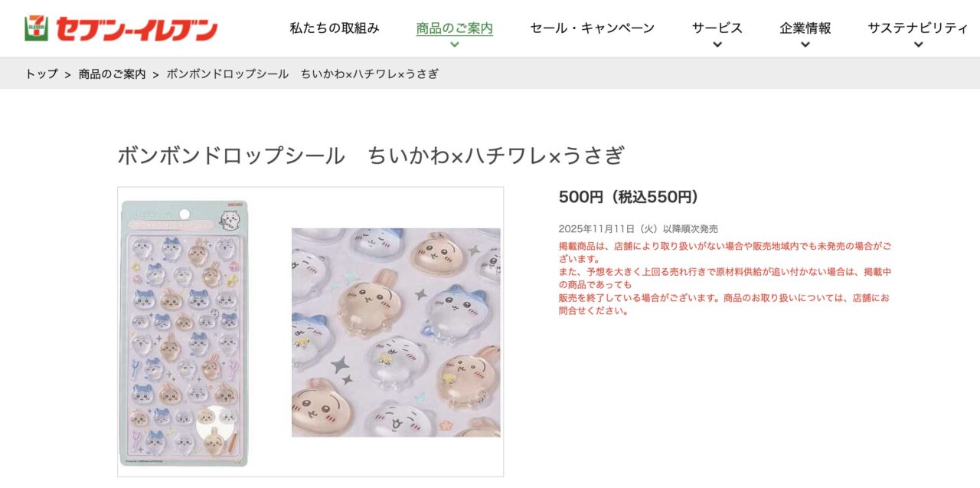Viewport: 980px width, 488px height.
Task: Open the サステナビリティ navigation item
Action: (918, 28)
